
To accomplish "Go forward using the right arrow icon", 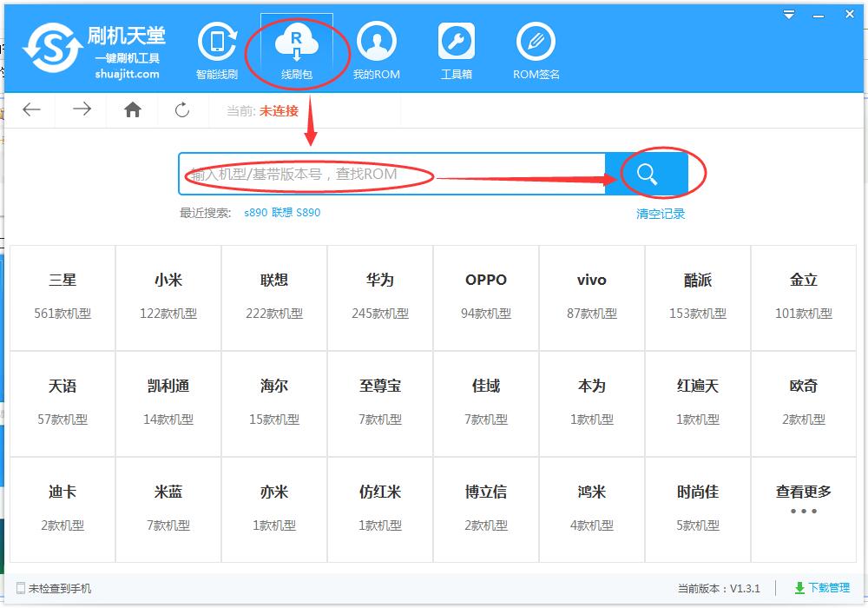I will tap(82, 109).
